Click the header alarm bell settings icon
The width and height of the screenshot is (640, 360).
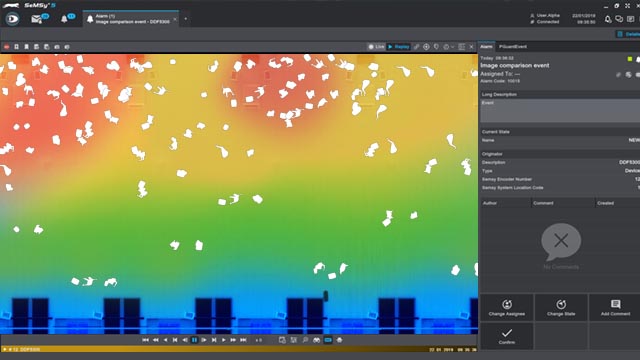point(608,19)
